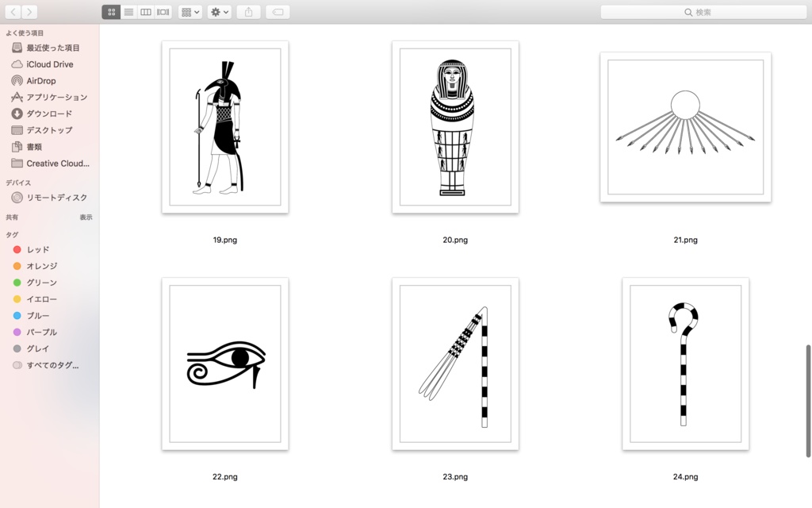Open the gear action menu
The image size is (812, 508).
(220, 12)
